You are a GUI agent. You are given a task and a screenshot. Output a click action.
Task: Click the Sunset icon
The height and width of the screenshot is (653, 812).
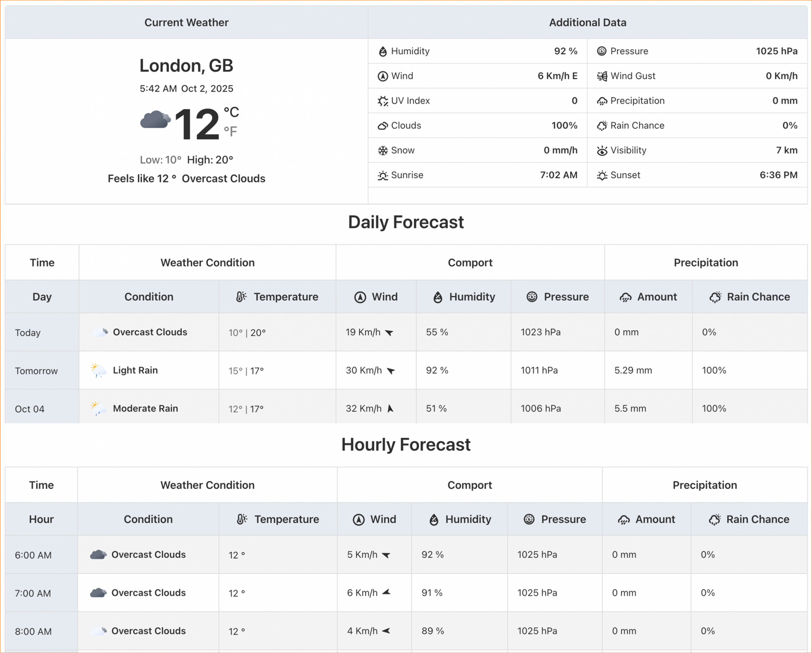click(x=602, y=175)
